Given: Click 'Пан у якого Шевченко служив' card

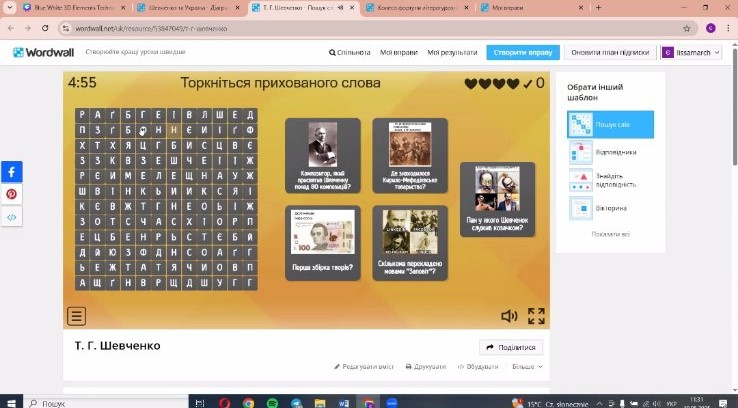Looking at the screenshot, I should click(x=497, y=200).
